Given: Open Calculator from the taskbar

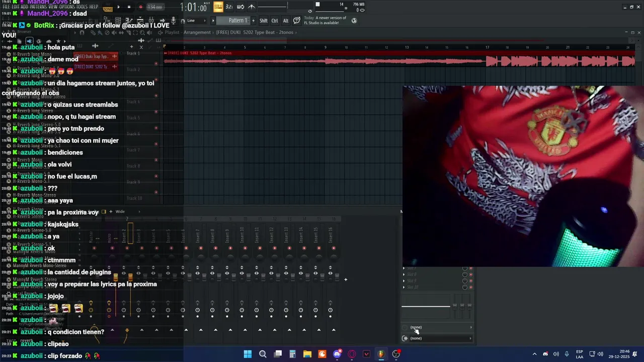Looking at the screenshot, I should click(x=292, y=354).
